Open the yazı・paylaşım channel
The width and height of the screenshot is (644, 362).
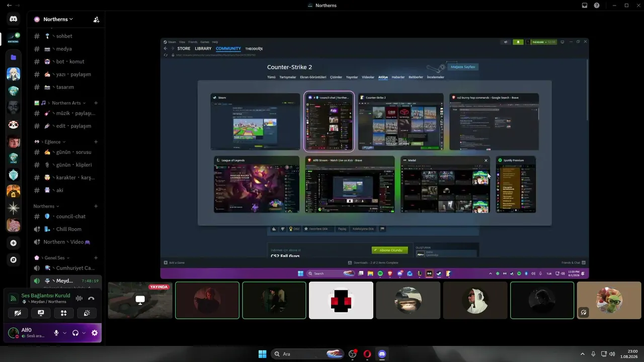(66, 74)
